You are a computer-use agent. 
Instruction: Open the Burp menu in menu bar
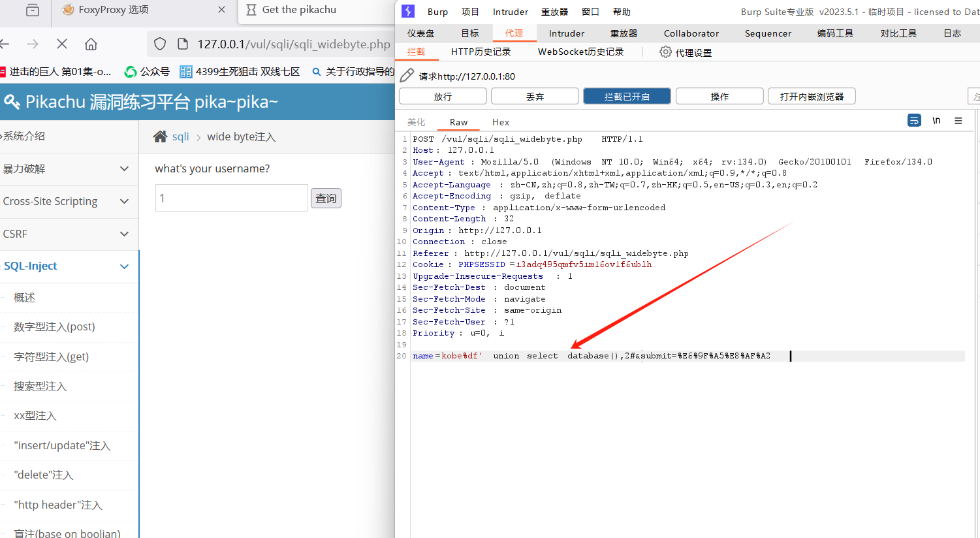[437, 12]
